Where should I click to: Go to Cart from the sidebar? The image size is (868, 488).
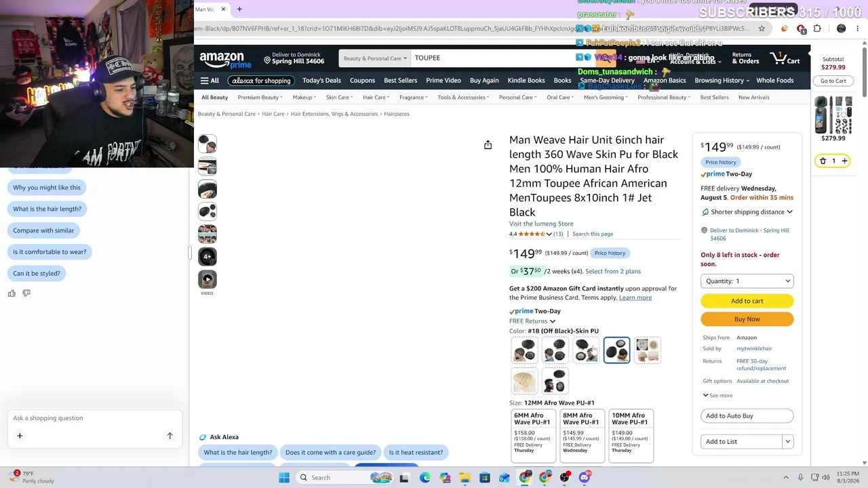coord(833,81)
